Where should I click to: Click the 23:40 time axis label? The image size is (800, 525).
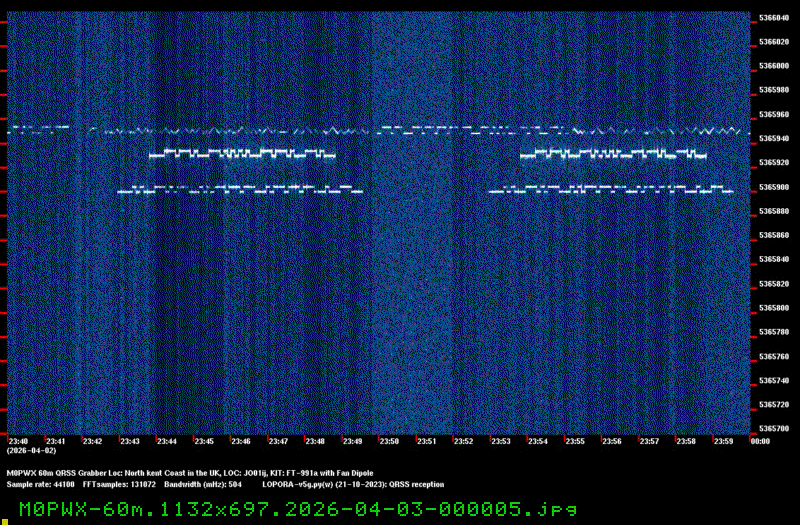coord(18,441)
